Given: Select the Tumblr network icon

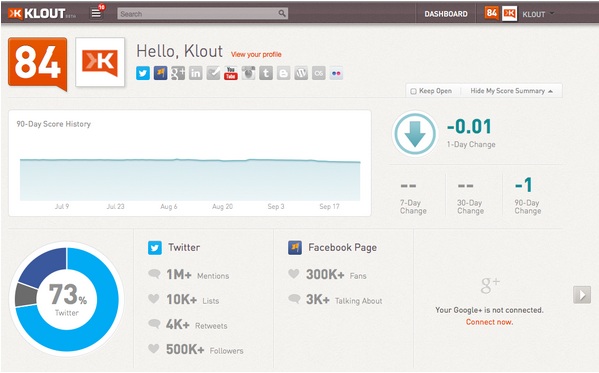Looking at the screenshot, I should click(266, 73).
